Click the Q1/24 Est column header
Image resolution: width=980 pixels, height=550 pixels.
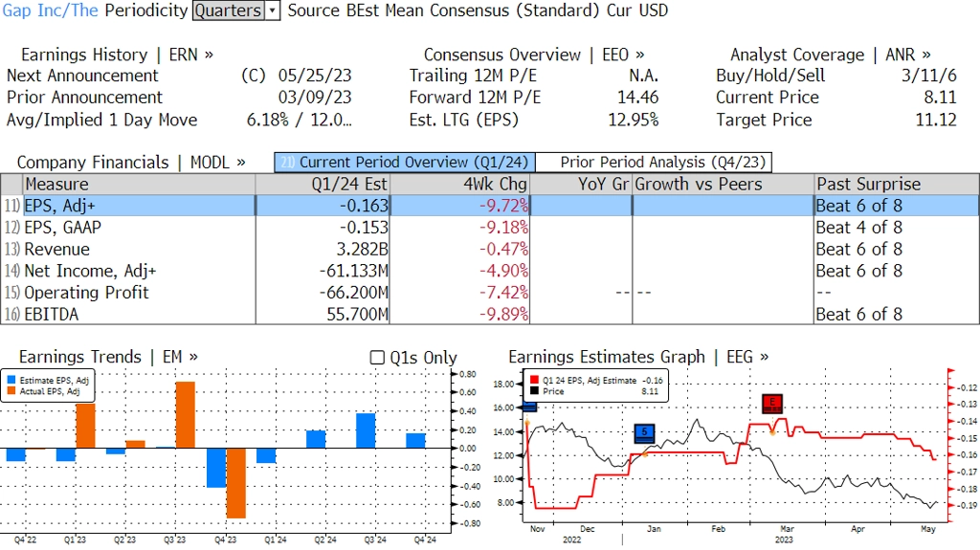click(x=323, y=185)
